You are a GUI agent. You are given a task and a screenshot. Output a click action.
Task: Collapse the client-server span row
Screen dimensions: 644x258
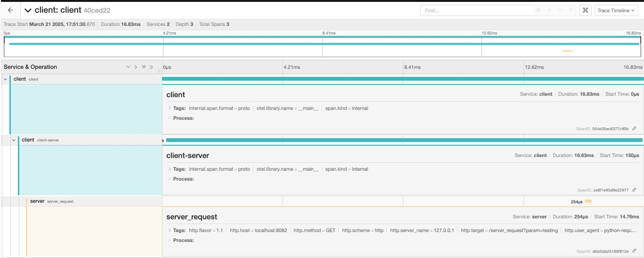pos(14,140)
